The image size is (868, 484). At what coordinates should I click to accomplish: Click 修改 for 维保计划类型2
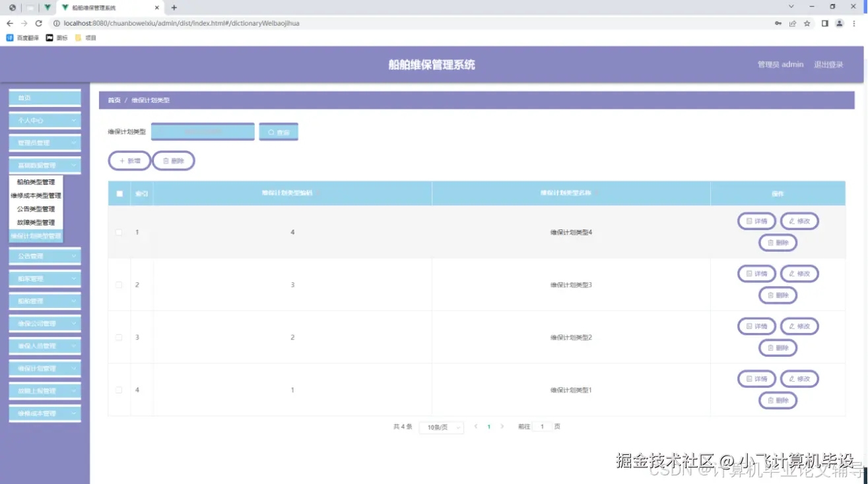(x=799, y=326)
